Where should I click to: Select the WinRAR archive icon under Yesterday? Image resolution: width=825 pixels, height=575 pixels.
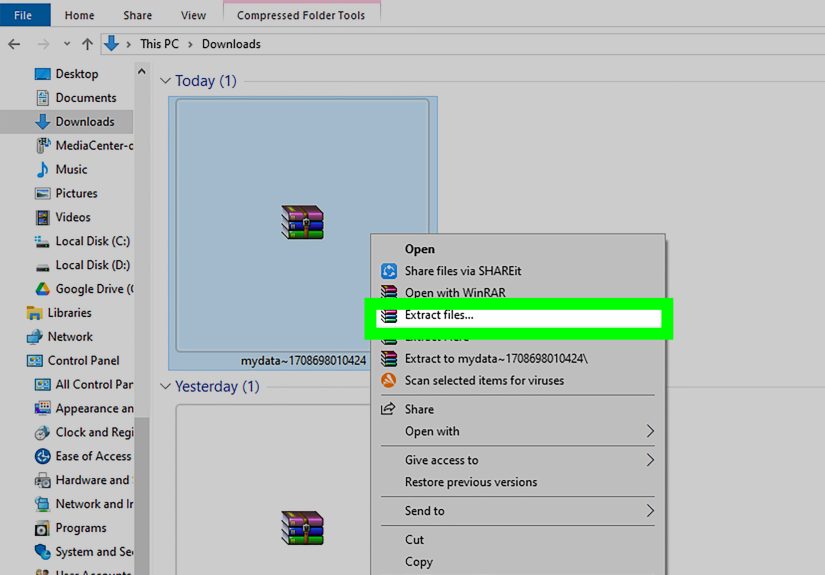[x=302, y=528]
